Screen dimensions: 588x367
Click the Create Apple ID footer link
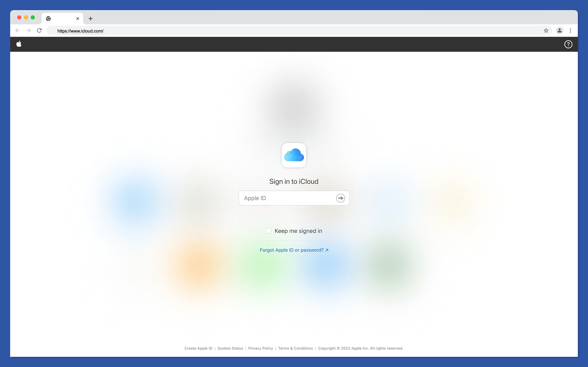[x=198, y=348]
